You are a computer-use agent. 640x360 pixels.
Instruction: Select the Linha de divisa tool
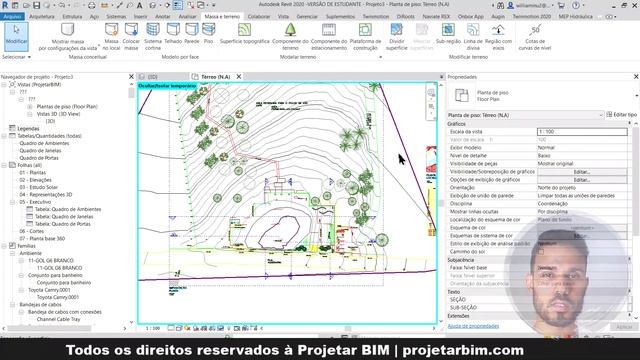(x=473, y=37)
